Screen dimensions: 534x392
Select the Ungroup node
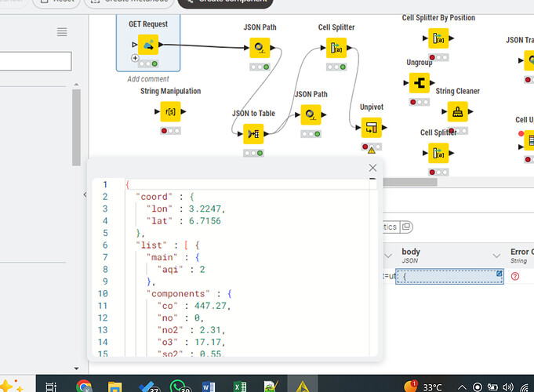[x=420, y=83]
